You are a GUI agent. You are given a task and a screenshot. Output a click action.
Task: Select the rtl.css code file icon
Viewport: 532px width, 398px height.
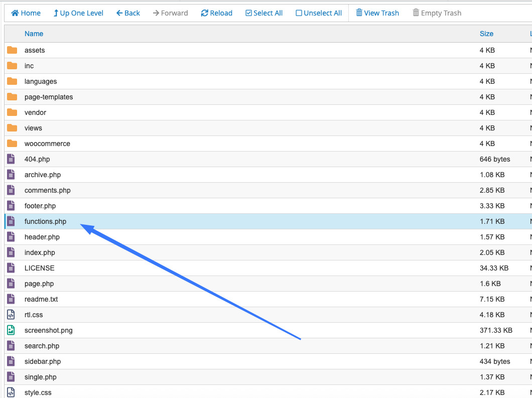pyautogui.click(x=11, y=315)
